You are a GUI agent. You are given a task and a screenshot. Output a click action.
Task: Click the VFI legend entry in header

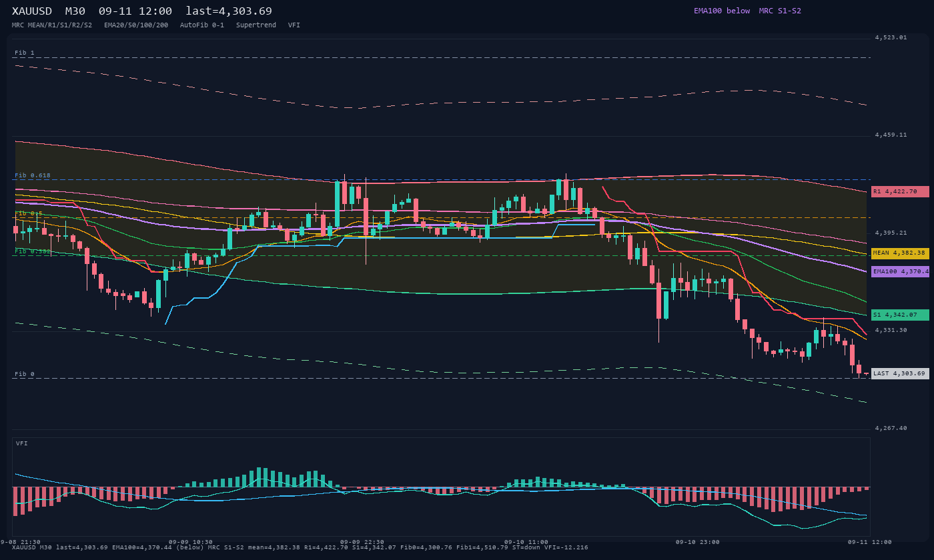point(294,25)
